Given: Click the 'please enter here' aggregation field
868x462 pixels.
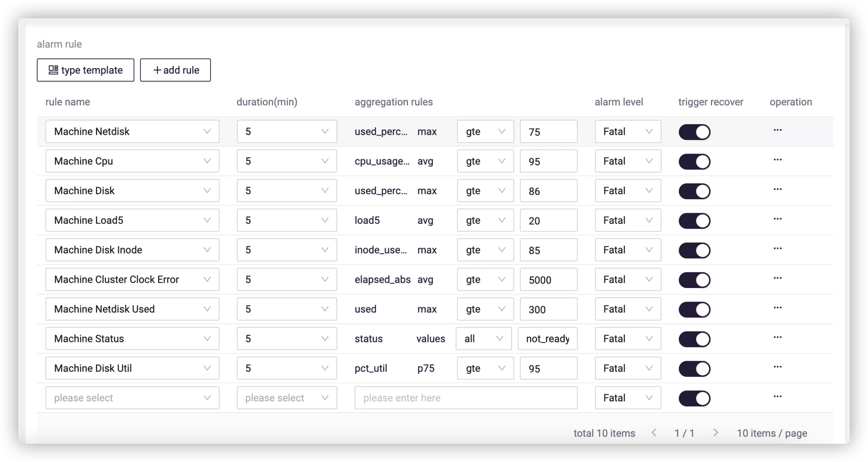Looking at the screenshot, I should 466,398.
